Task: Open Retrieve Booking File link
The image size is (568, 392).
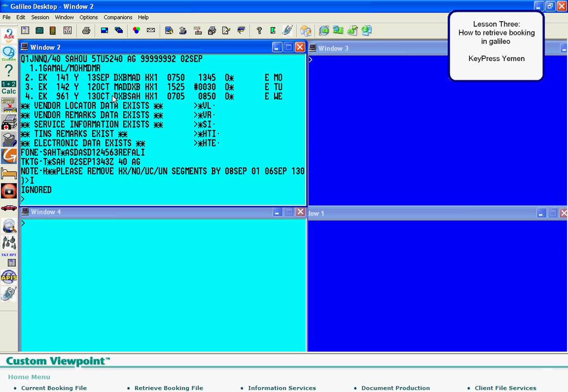Action: click(x=169, y=388)
